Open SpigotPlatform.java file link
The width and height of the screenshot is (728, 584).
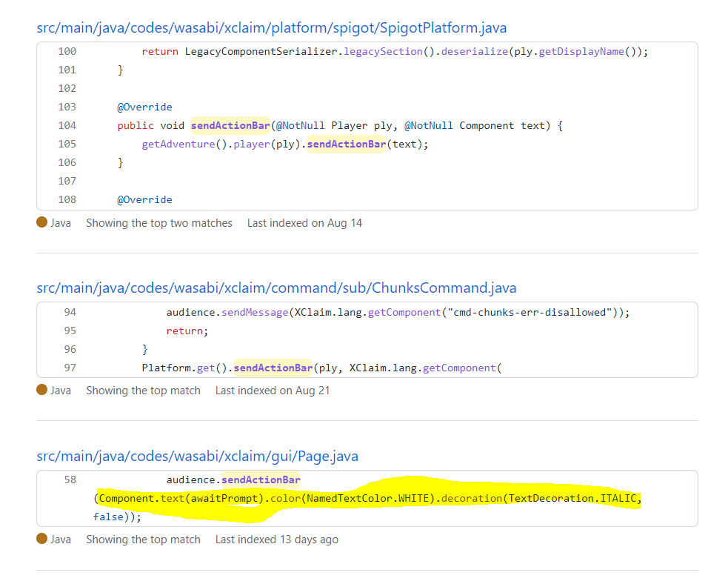tap(272, 28)
